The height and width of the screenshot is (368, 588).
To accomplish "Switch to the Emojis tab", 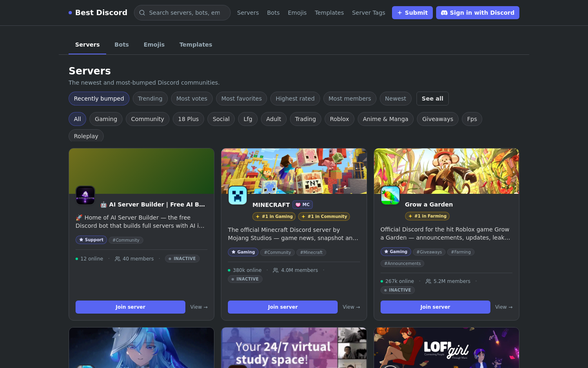I will pyautogui.click(x=154, y=45).
